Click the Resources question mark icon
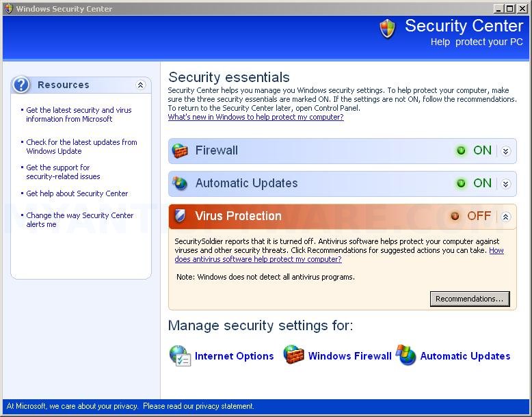Image resolution: width=532 pixels, height=417 pixels. (x=21, y=85)
